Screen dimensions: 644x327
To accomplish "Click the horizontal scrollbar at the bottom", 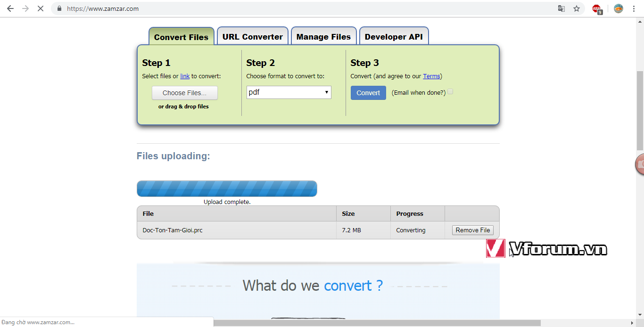I will [x=377, y=323].
